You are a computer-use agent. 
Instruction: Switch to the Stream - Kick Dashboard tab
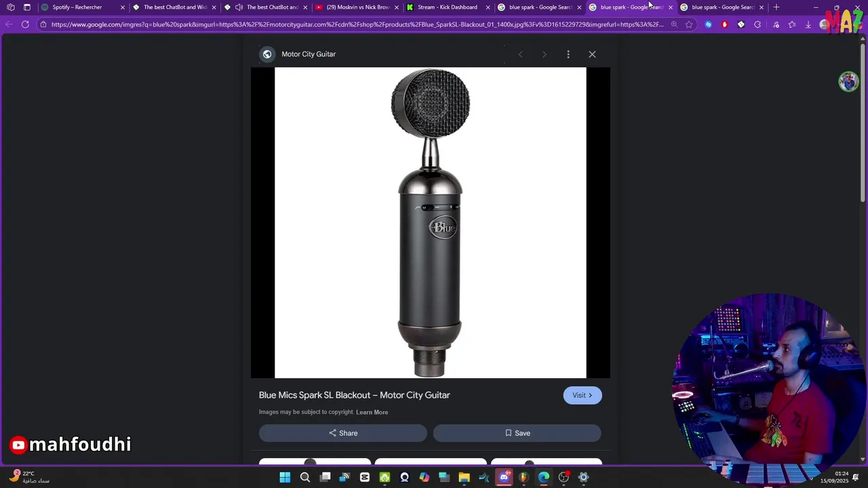pos(448,7)
